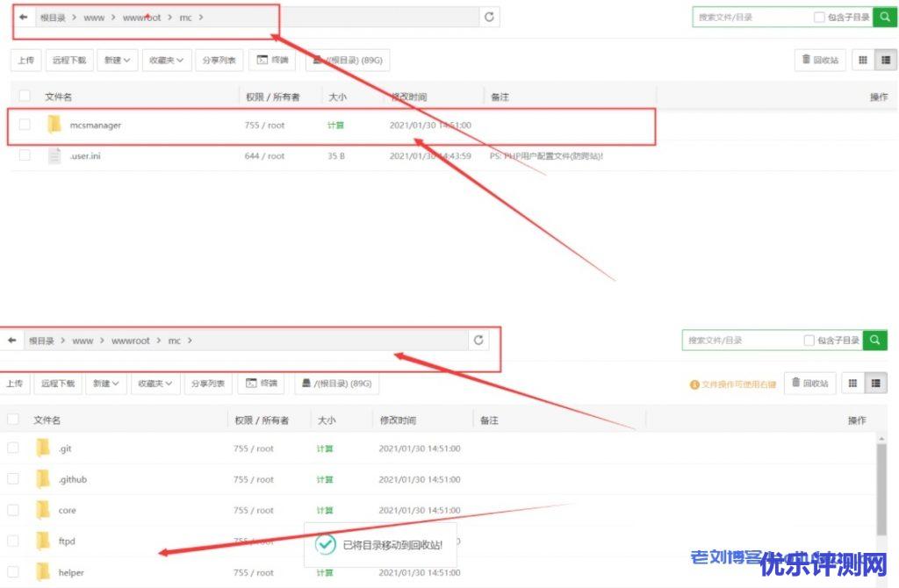The height and width of the screenshot is (588, 899).
Task: Click the .user.ini file icon
Action: 54,156
